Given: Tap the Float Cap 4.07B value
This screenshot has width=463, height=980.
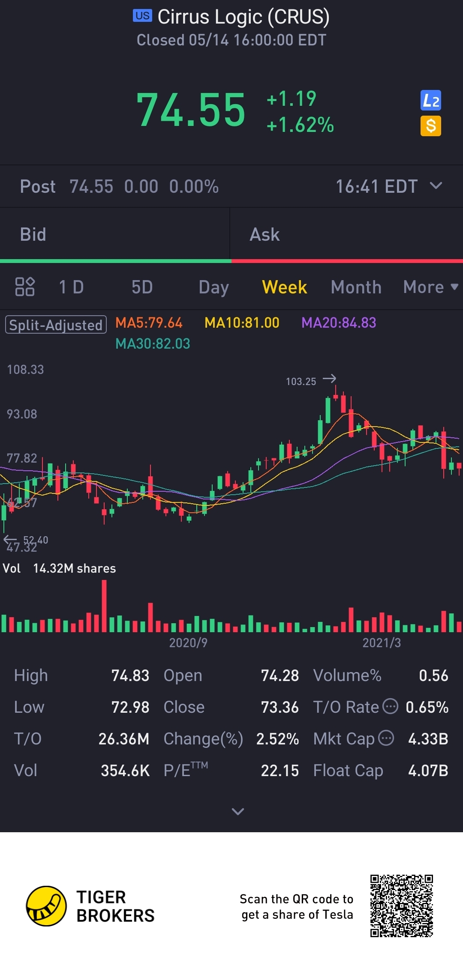Looking at the screenshot, I should pyautogui.click(x=428, y=771).
